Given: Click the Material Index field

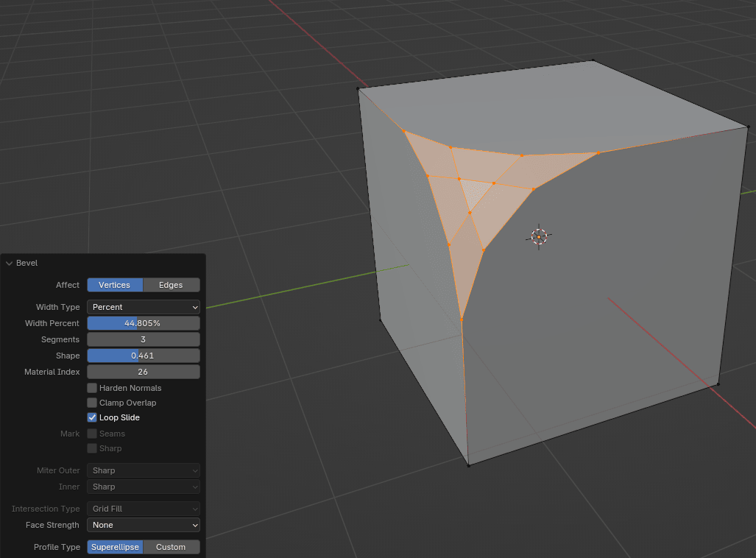Looking at the screenshot, I should point(144,372).
